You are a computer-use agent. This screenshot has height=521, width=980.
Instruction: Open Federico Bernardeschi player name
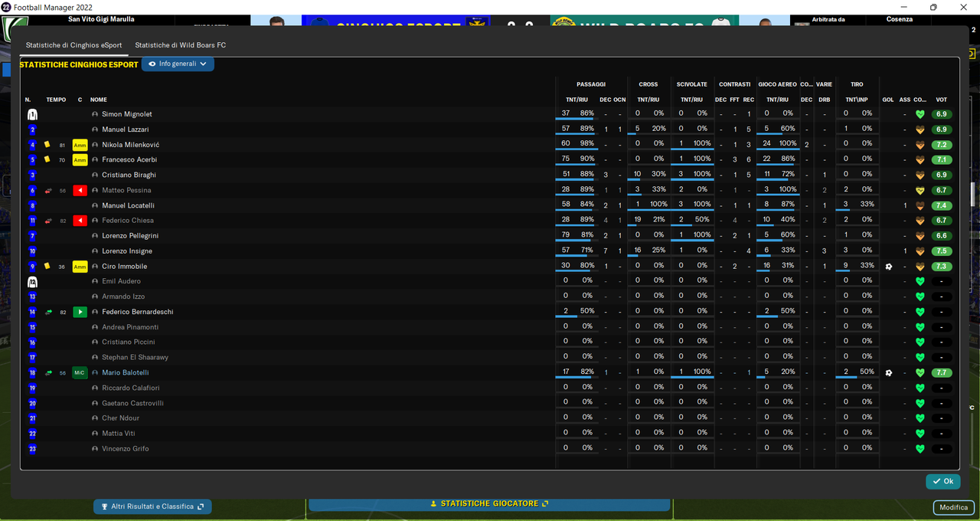(137, 312)
